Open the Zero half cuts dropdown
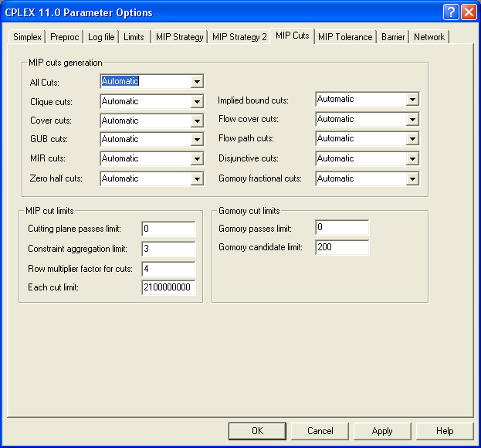The height and width of the screenshot is (448, 481). pos(197,178)
